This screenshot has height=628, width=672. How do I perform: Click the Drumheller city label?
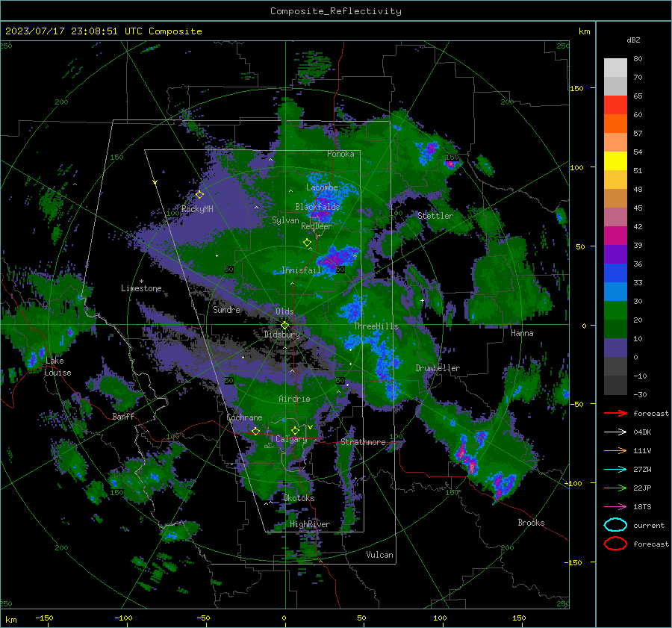pos(438,368)
